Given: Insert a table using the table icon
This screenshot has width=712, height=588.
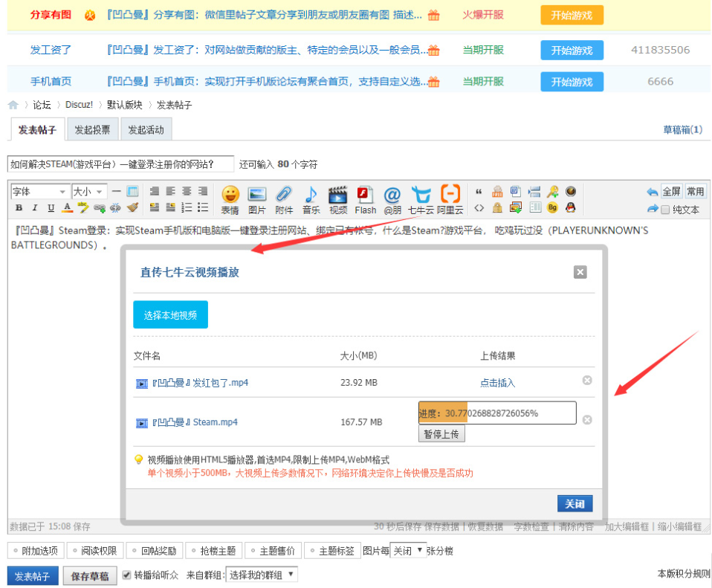Looking at the screenshot, I should (132, 191).
